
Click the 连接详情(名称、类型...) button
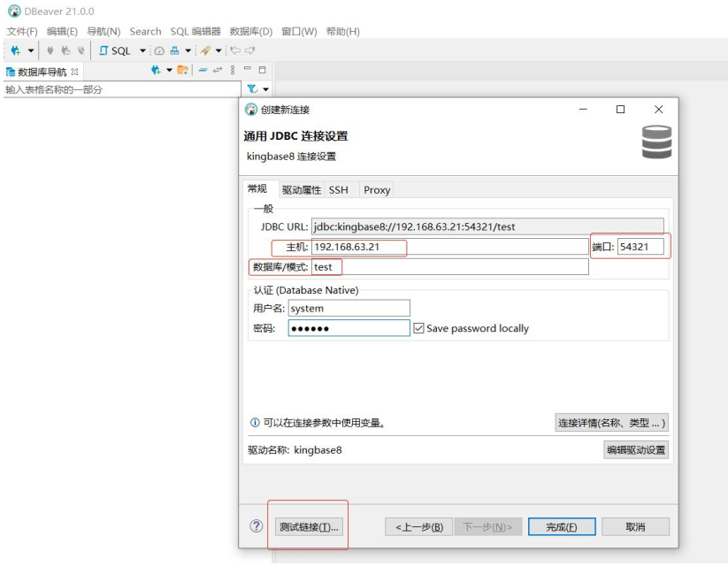pyautogui.click(x=611, y=423)
